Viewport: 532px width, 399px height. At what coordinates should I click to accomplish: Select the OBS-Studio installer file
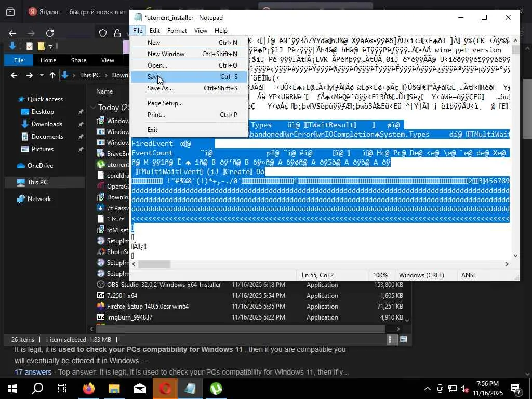pos(164,285)
